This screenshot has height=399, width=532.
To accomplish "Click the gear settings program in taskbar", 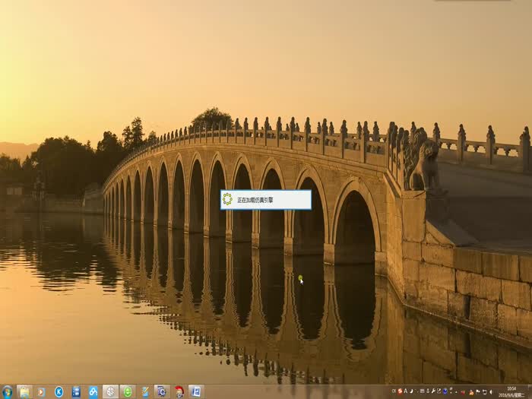I will [x=161, y=391].
